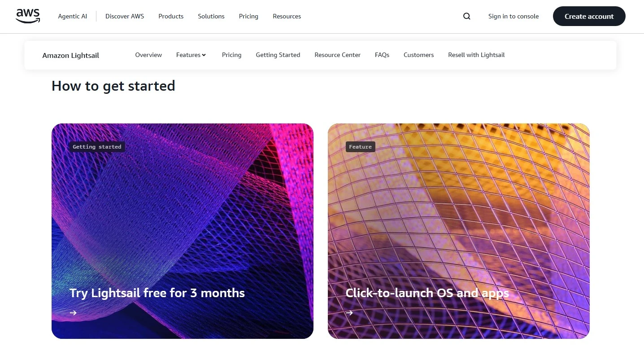Open the Discover AWS menu
Screen dimensions: 644x351
[125, 16]
